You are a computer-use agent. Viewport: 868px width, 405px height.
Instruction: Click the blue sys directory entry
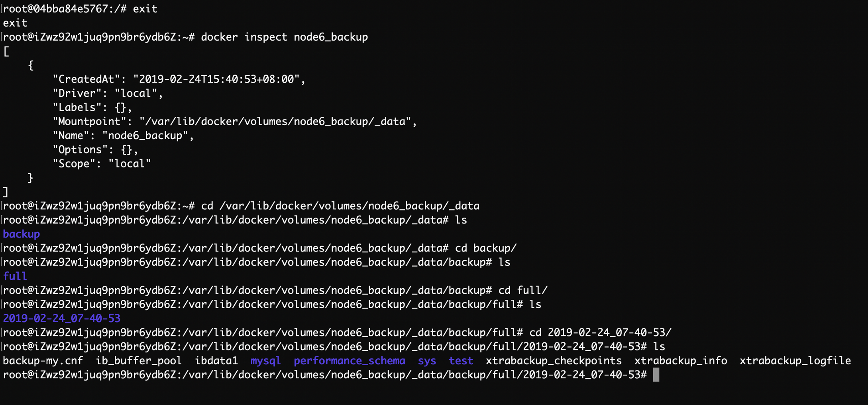(427, 361)
